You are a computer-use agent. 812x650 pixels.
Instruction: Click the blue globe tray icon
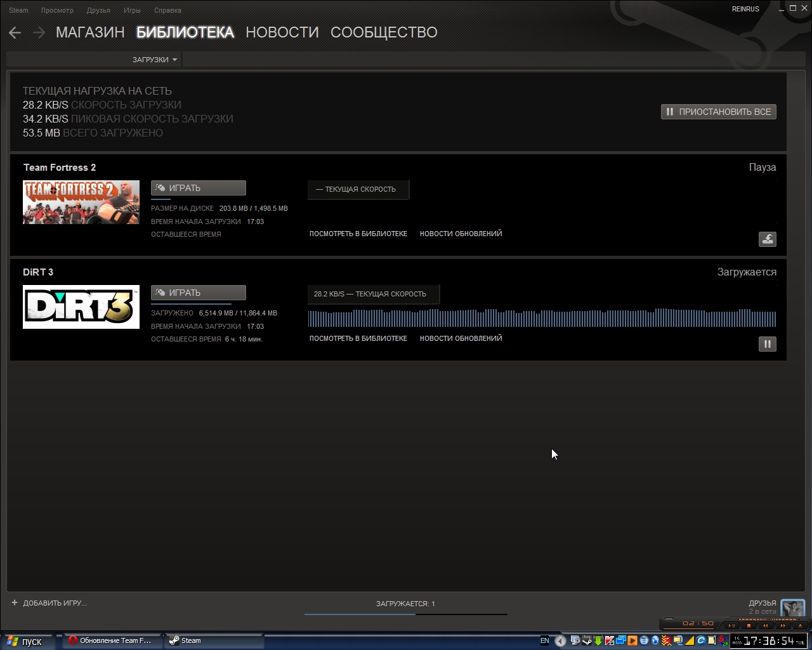655,640
